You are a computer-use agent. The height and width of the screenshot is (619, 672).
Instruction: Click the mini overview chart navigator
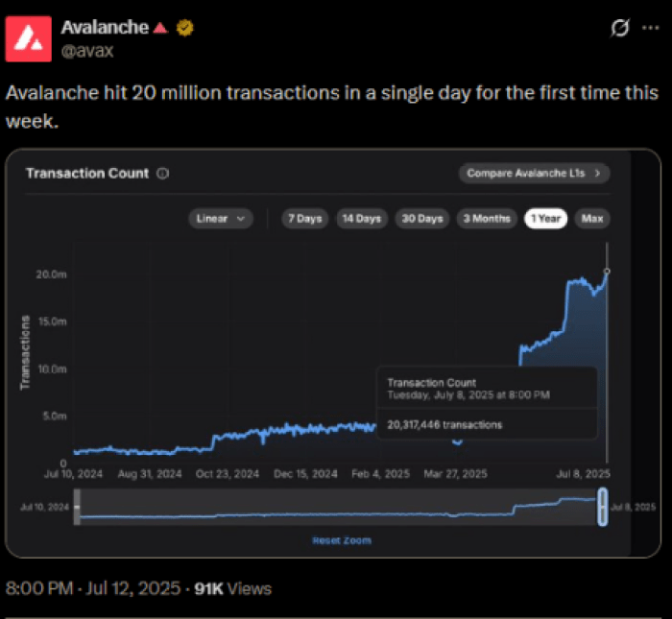tap(340, 507)
